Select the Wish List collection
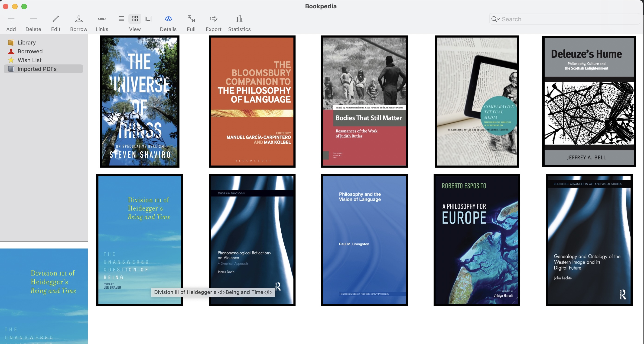Screen dimensions: 644x344 click(x=29, y=60)
